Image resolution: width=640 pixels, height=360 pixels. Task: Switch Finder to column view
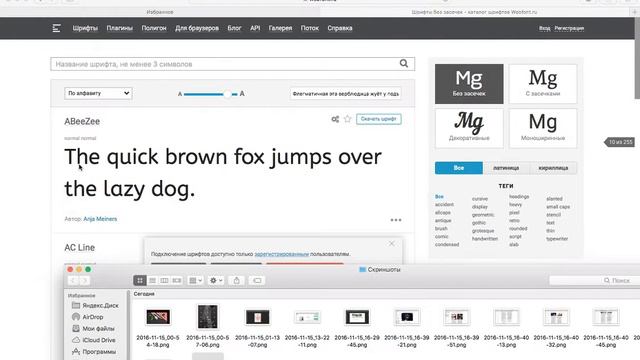tap(164, 280)
